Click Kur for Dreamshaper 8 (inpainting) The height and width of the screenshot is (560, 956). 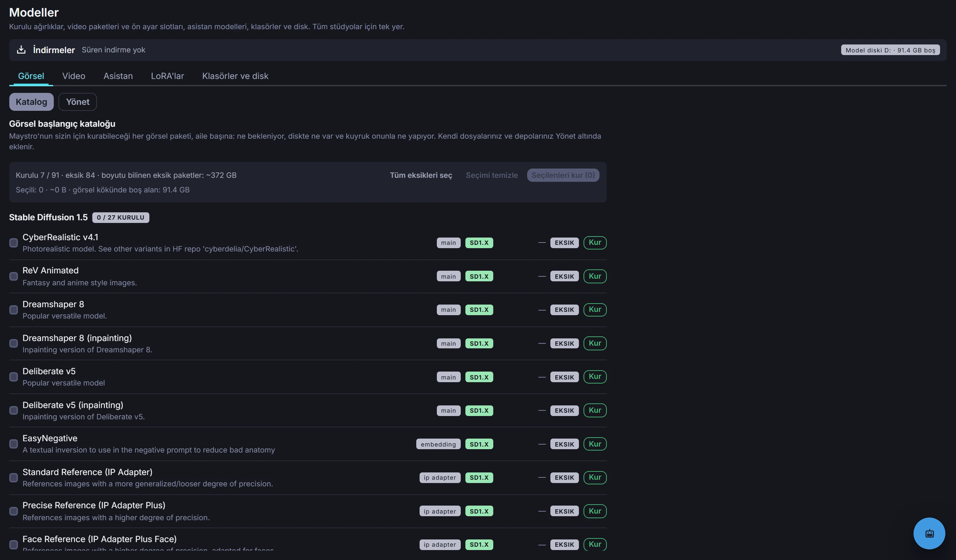coord(595,343)
